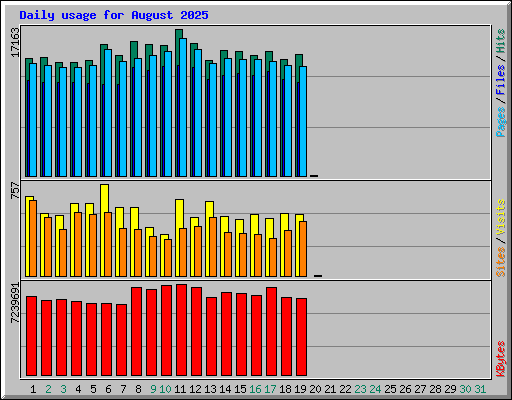Select the yellow "Visits" legend label
Image resolution: width=512 pixels, height=400 pixels.
click(x=501, y=218)
